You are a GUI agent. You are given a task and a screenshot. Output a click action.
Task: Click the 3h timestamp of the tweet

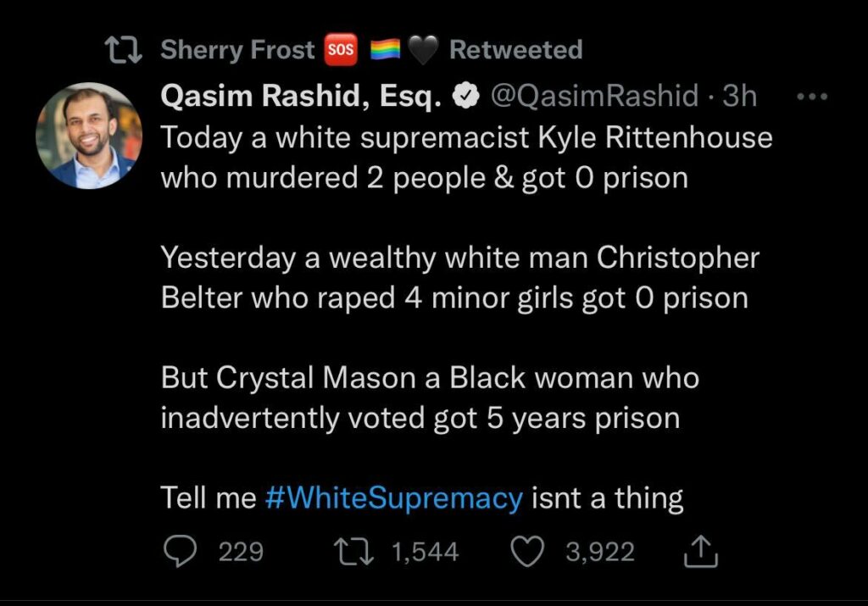[x=739, y=96]
